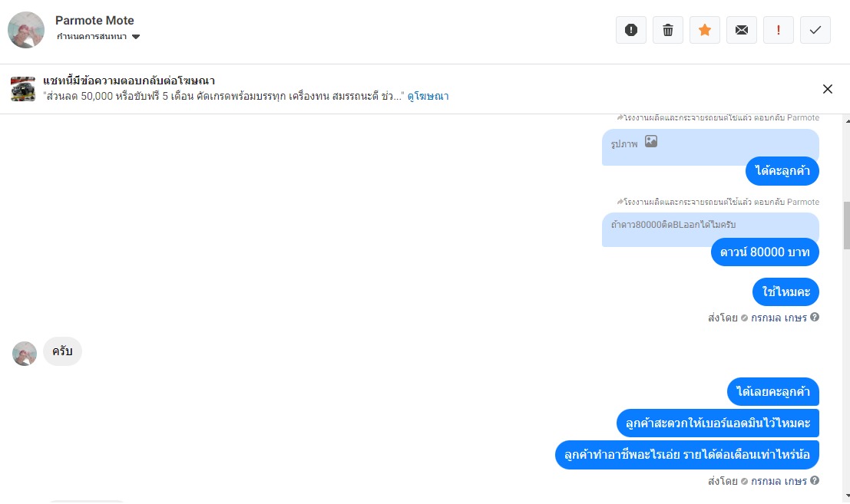Close the ad reply banner
The height and width of the screenshot is (504, 850).
tap(827, 89)
